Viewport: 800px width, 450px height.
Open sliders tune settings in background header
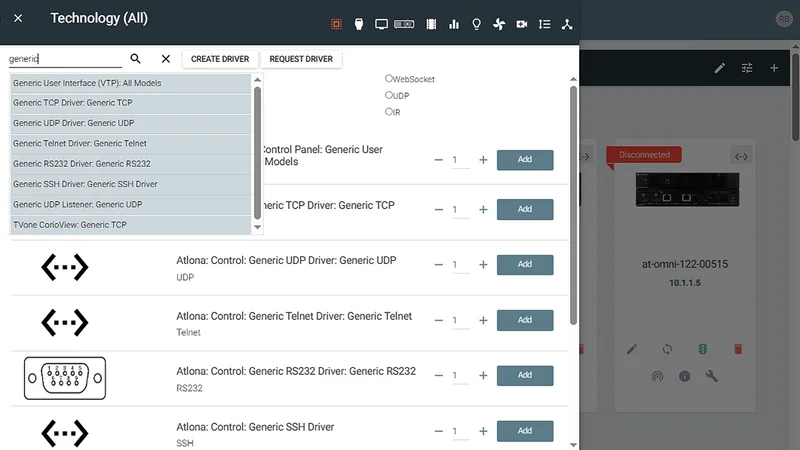coord(747,68)
